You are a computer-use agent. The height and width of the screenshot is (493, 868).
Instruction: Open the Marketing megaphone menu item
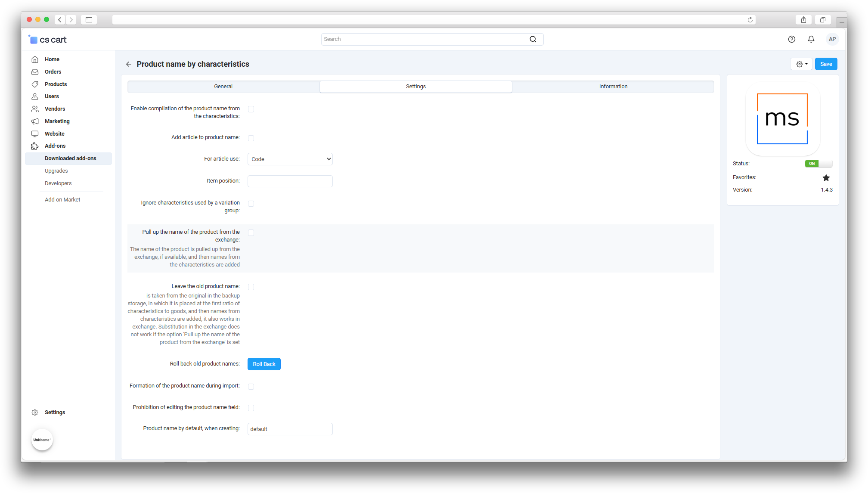click(57, 121)
